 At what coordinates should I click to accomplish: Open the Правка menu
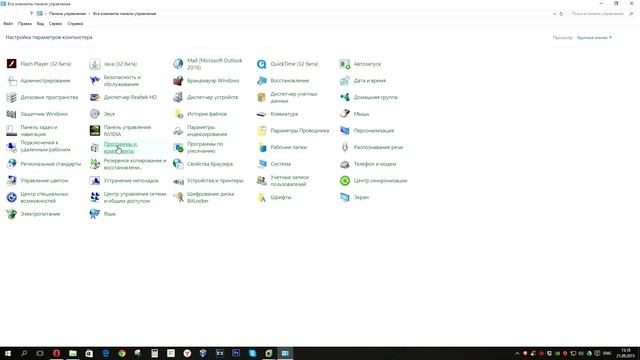point(25,24)
